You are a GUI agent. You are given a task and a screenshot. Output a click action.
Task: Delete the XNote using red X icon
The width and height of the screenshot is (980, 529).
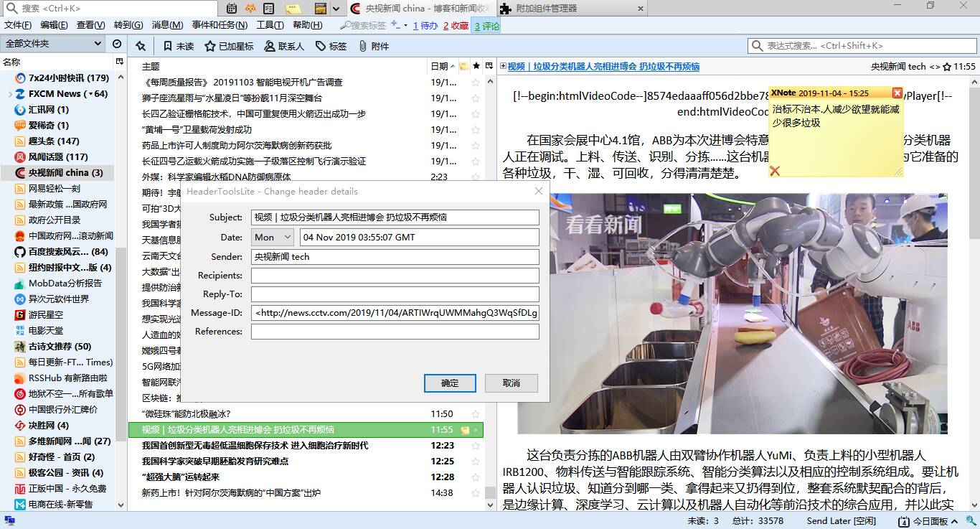[x=775, y=171]
